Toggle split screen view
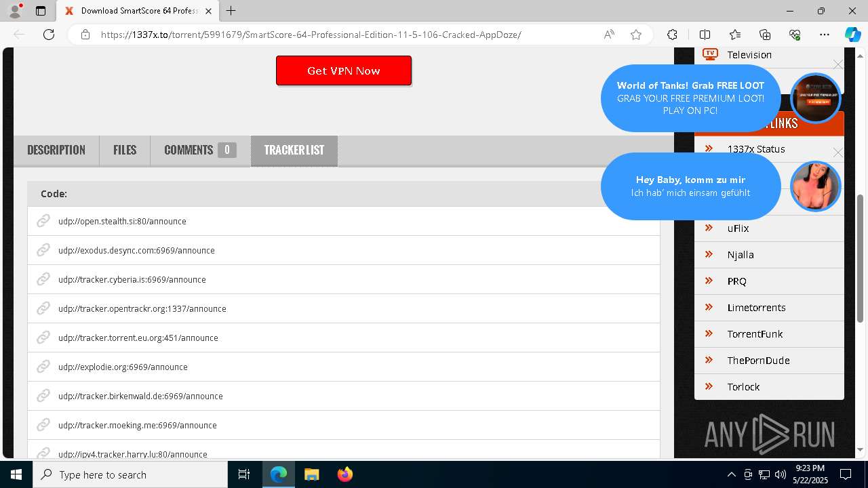 point(705,35)
